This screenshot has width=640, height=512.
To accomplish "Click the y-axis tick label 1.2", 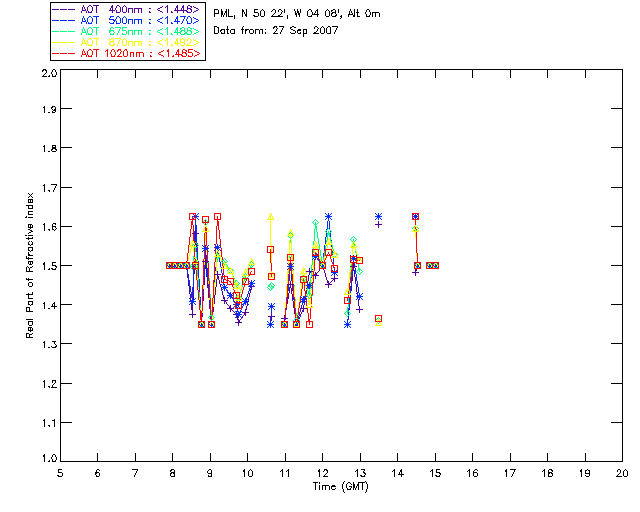I will (49, 384).
